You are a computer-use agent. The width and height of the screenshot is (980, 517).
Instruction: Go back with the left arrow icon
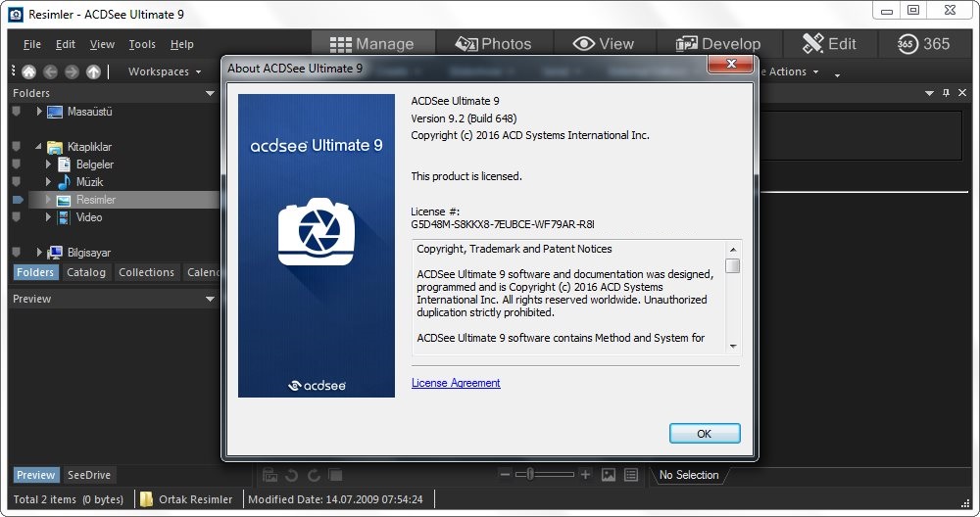click(51, 71)
